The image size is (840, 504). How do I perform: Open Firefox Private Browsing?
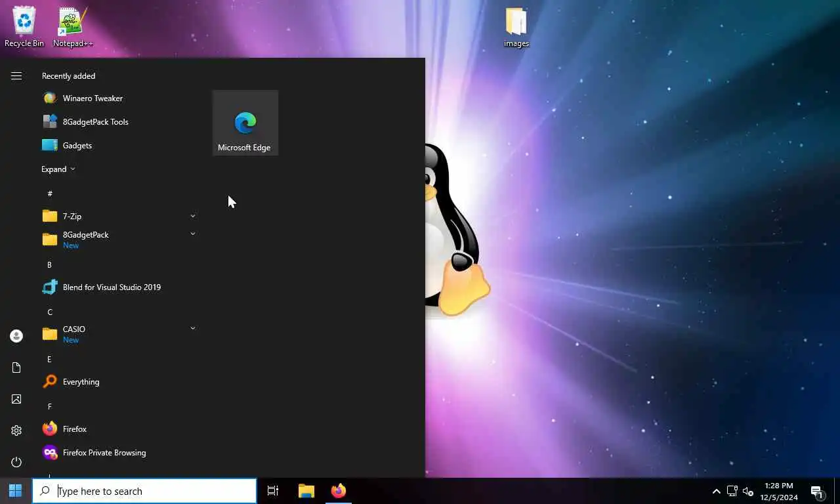point(118,453)
